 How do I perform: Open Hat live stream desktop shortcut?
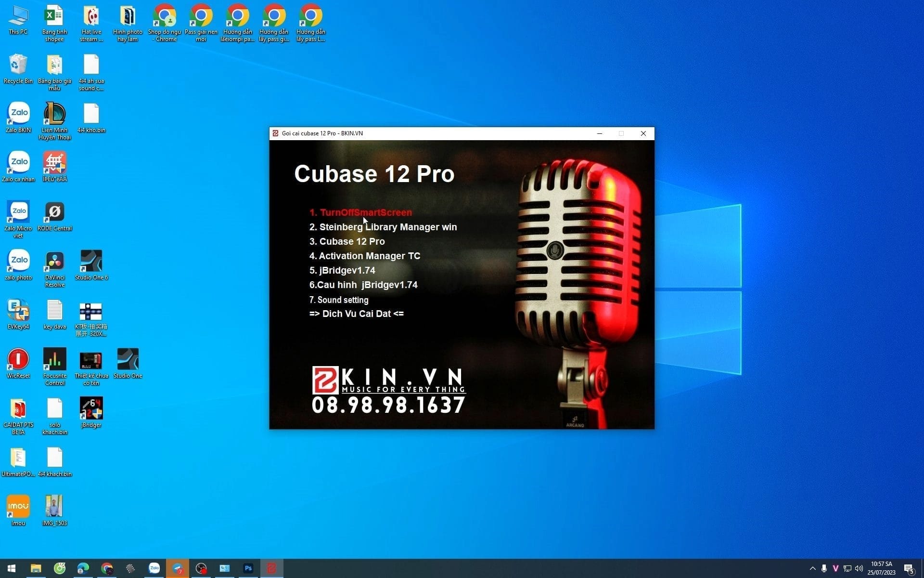pos(91,23)
